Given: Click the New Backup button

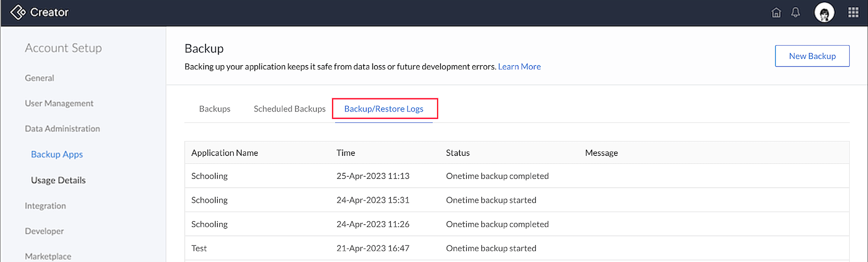Looking at the screenshot, I should [812, 56].
